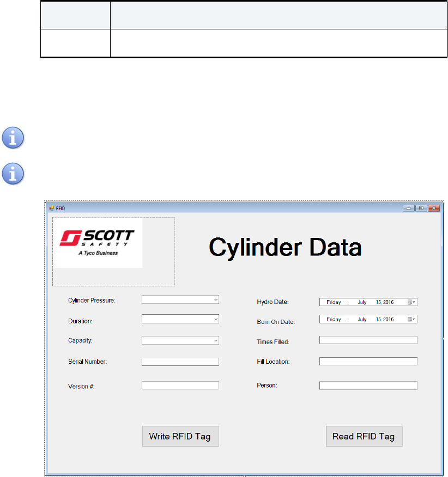448x477 pixels.
Task: Select the Hydro Date day text
Action: (x=379, y=302)
